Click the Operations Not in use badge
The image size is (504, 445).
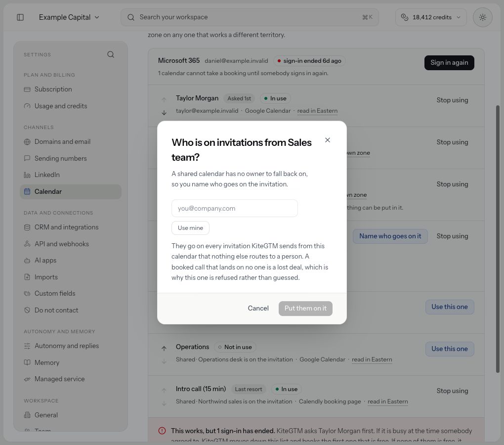click(x=235, y=347)
